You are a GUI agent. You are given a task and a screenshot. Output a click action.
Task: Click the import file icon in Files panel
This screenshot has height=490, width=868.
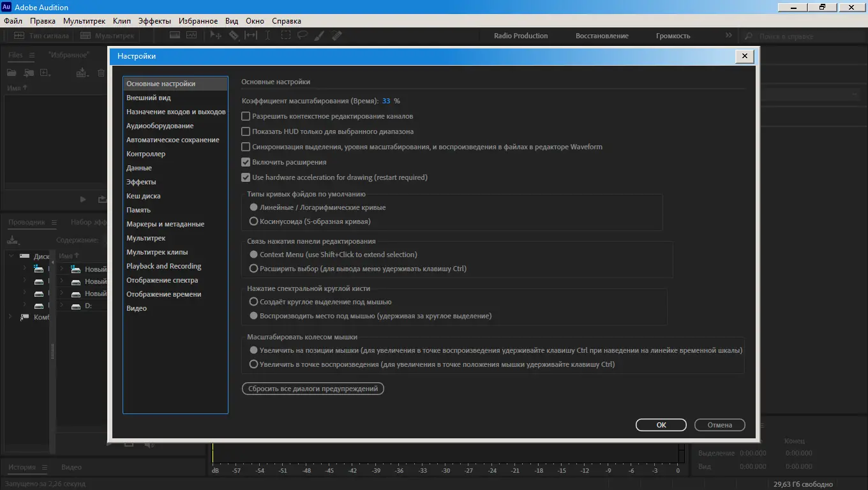pos(29,73)
